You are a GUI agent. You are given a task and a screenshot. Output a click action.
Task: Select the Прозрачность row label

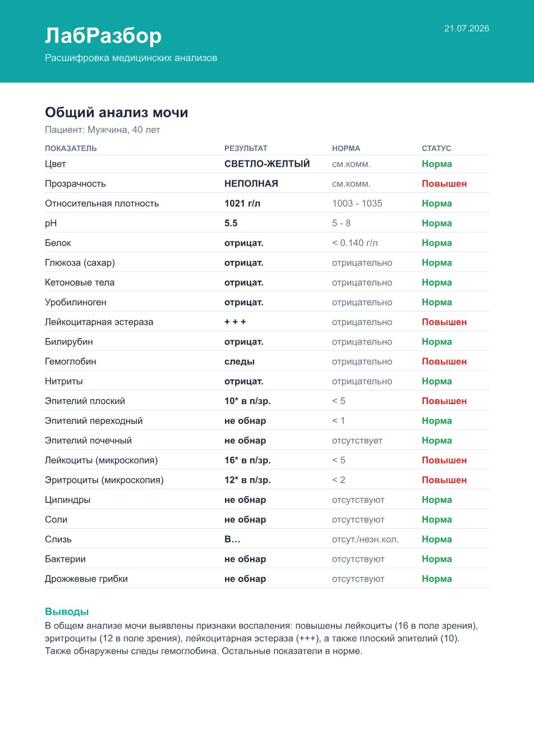pyautogui.click(x=75, y=184)
